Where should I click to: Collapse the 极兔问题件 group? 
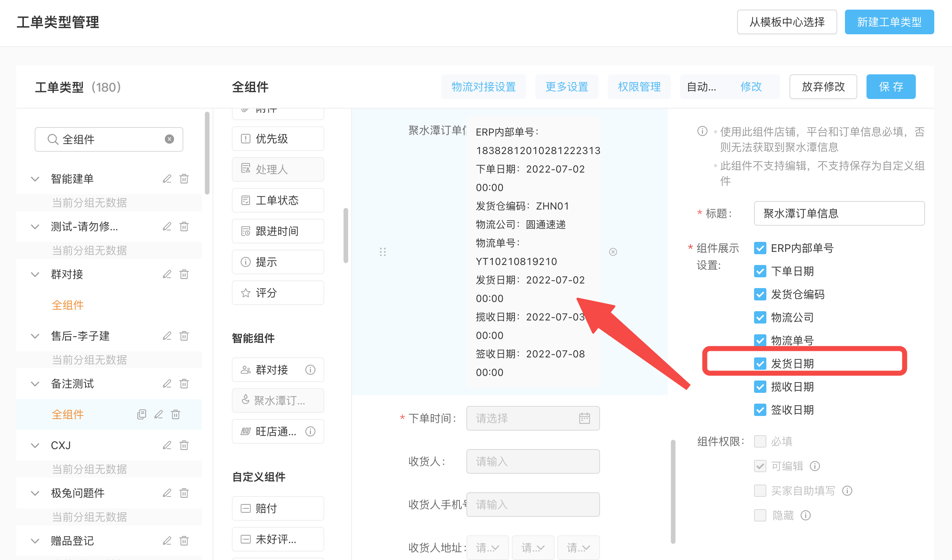coord(35,493)
